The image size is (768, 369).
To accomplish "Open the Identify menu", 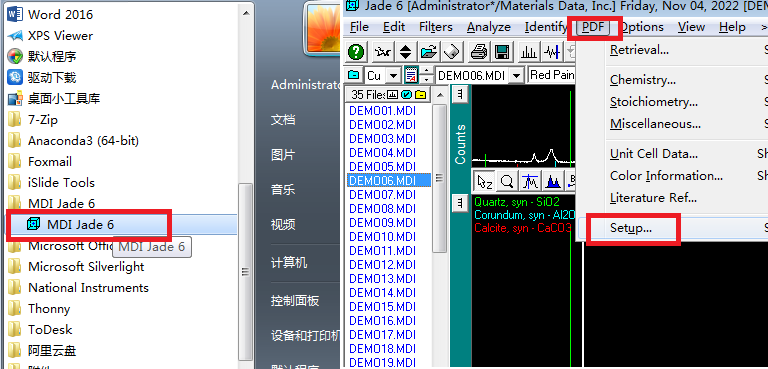I will pyautogui.click(x=546, y=27).
